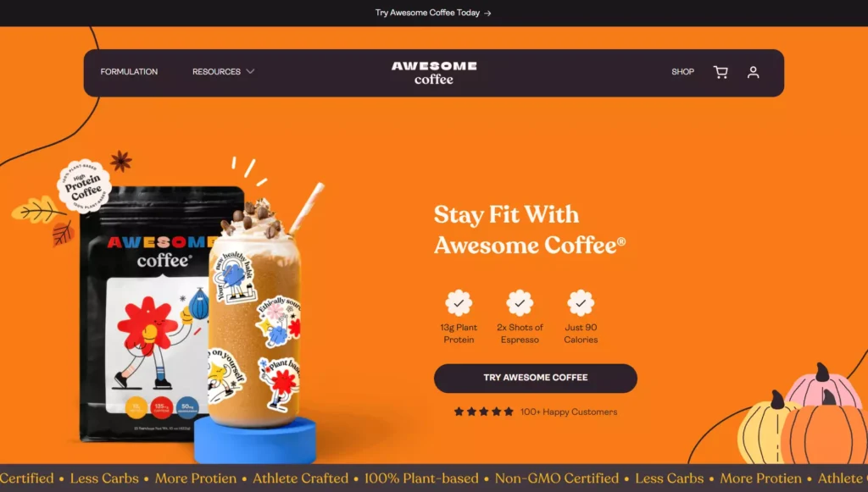The width and height of the screenshot is (868, 492).
Task: Click the five-star rating icons
Action: click(x=484, y=412)
